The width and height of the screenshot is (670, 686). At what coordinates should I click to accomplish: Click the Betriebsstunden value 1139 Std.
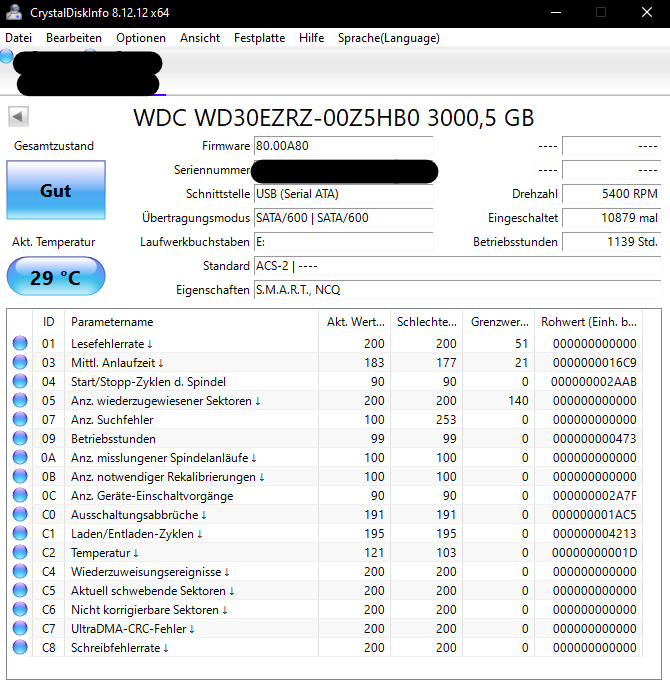[611, 242]
